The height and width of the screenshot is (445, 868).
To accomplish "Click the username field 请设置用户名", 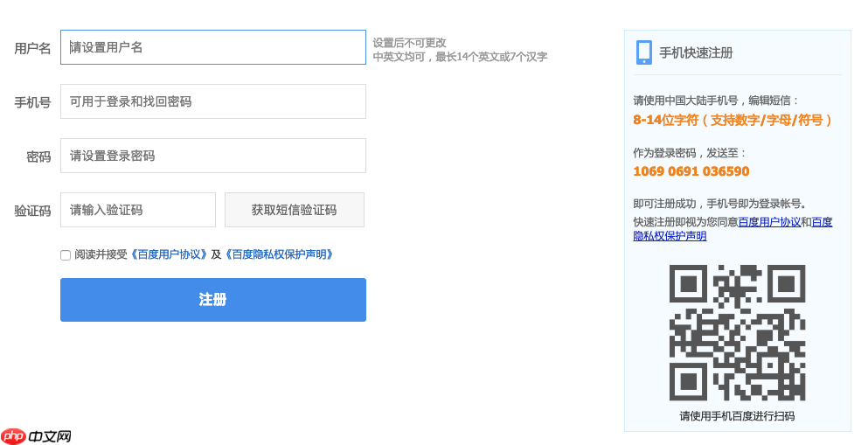I will (213, 47).
